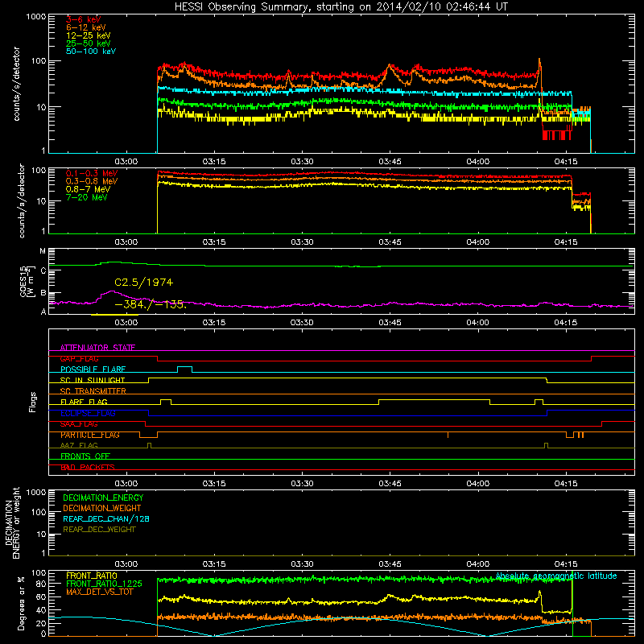Select the BAD_PACKETS flag label
The image size is (644, 644).
coord(87,467)
